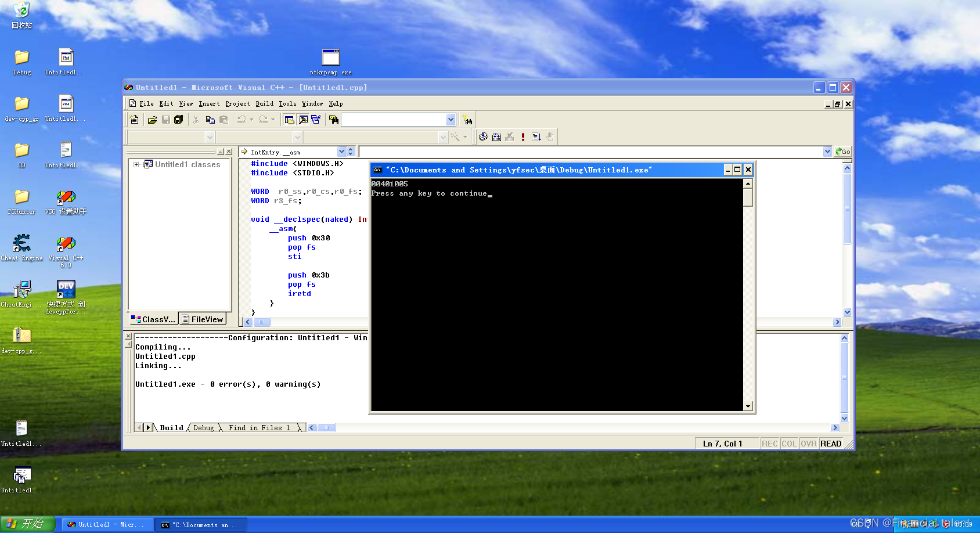The image size is (980, 533).
Task: Click the red exclamation Execute Program icon
Action: coord(523,137)
